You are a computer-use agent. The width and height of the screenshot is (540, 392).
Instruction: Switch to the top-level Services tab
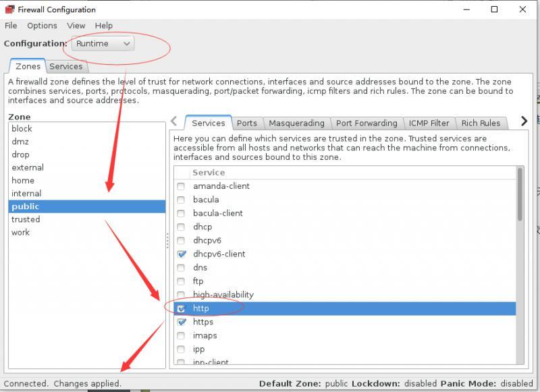[65, 66]
